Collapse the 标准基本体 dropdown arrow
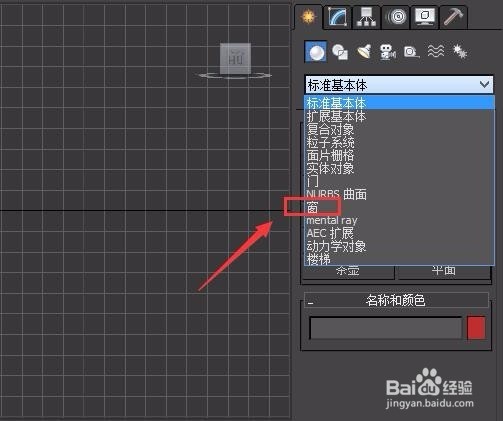 coord(484,85)
